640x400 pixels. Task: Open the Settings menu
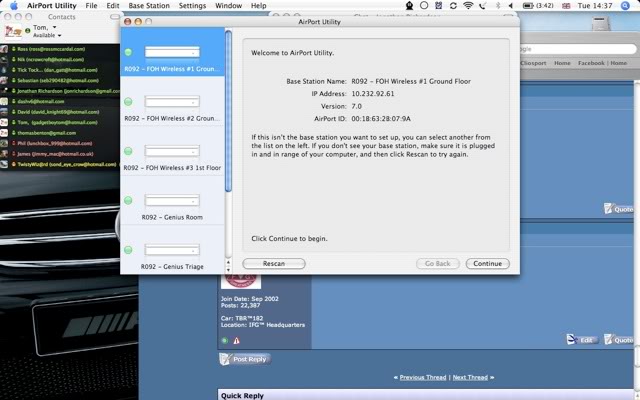[192, 6]
